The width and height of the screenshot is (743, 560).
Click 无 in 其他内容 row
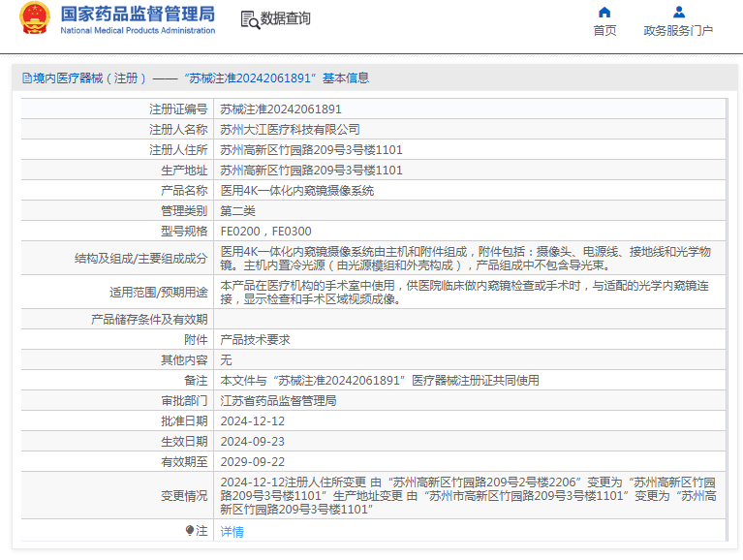[226, 360]
